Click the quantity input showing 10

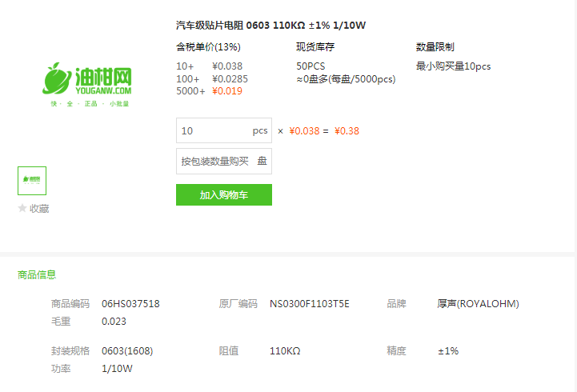[224, 130]
